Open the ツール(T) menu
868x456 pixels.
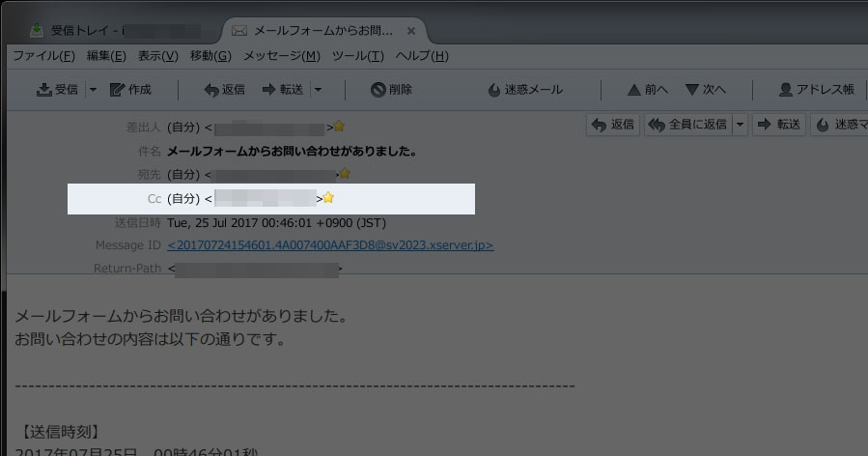click(x=357, y=56)
